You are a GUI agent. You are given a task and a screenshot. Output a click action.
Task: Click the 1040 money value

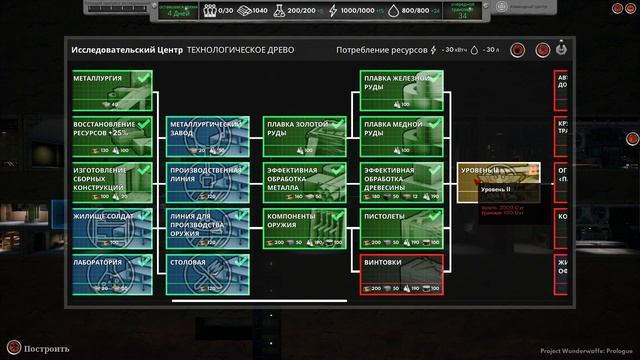pyautogui.click(x=260, y=11)
